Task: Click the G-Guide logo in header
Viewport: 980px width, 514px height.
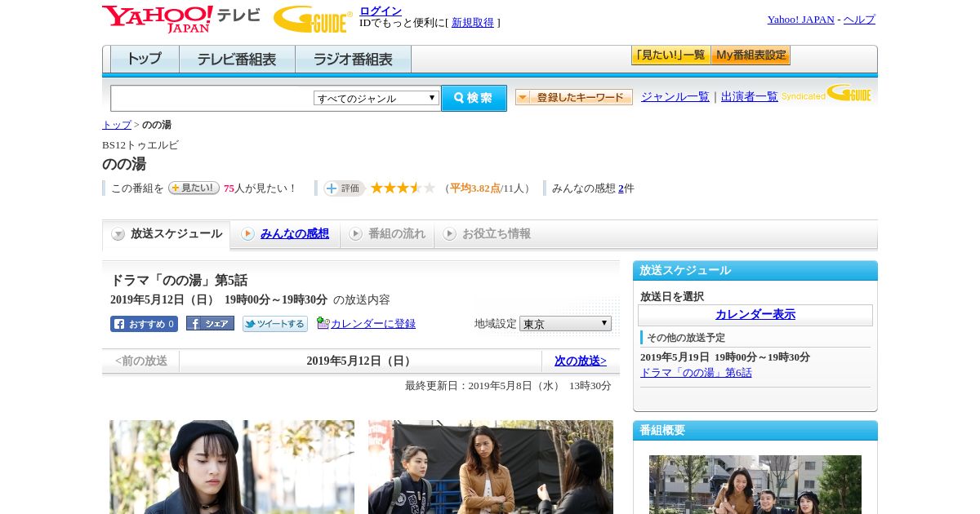Action: (x=312, y=19)
